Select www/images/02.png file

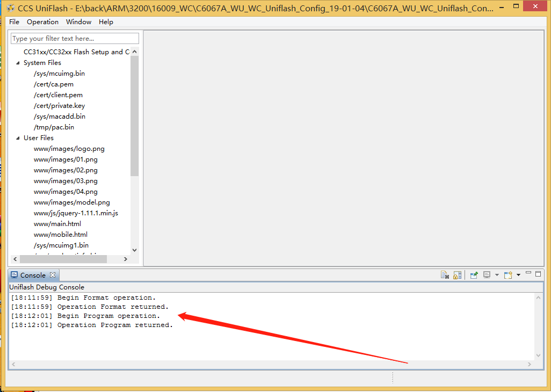point(66,170)
